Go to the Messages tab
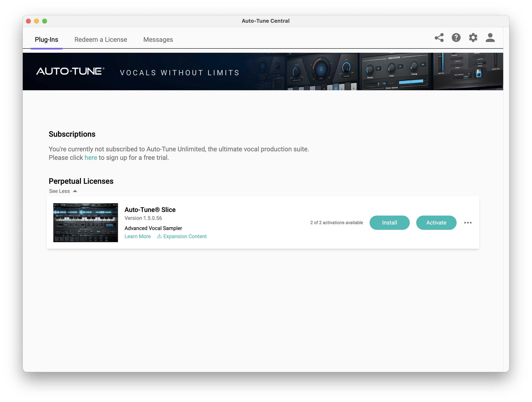The width and height of the screenshot is (532, 402). (x=158, y=40)
